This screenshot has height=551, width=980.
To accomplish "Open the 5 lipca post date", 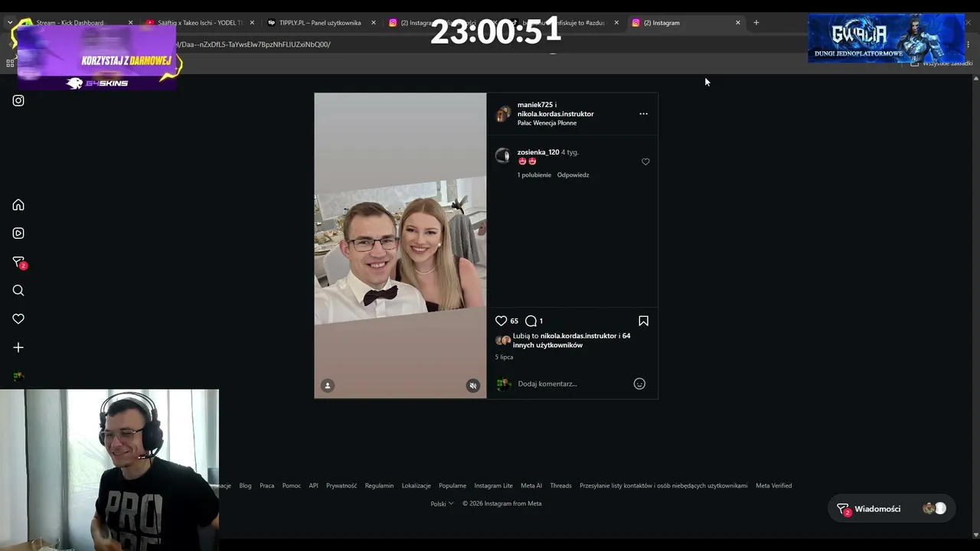I will pyautogui.click(x=504, y=357).
